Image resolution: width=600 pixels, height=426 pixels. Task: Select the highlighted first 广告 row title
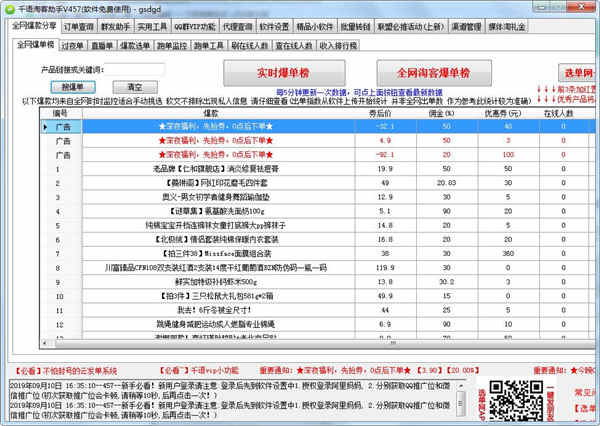click(218, 126)
